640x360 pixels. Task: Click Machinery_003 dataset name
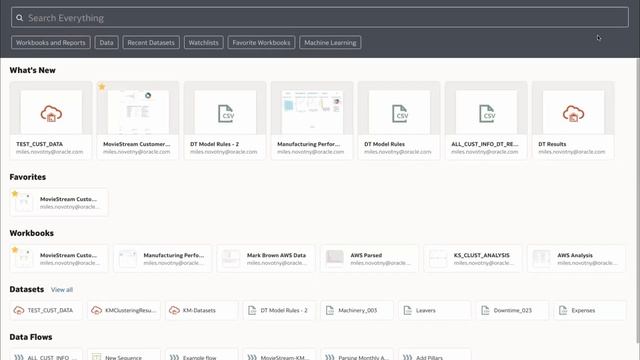358,310
